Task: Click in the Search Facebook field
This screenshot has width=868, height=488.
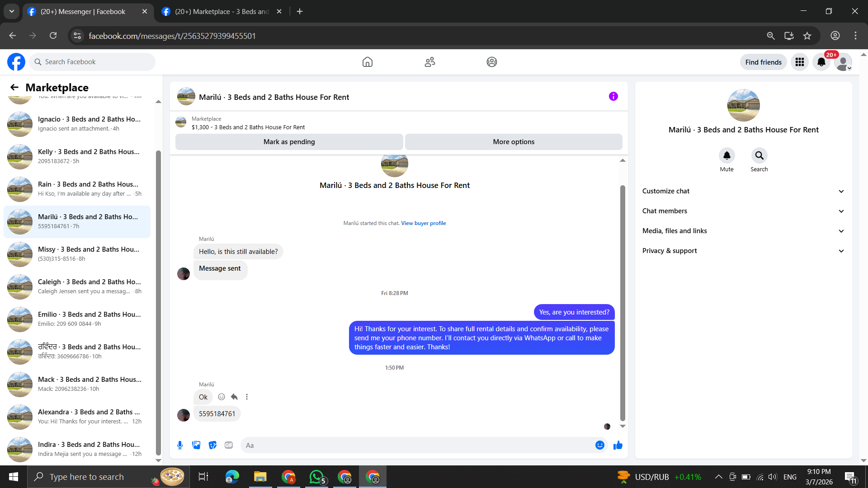Action: pos(92,62)
